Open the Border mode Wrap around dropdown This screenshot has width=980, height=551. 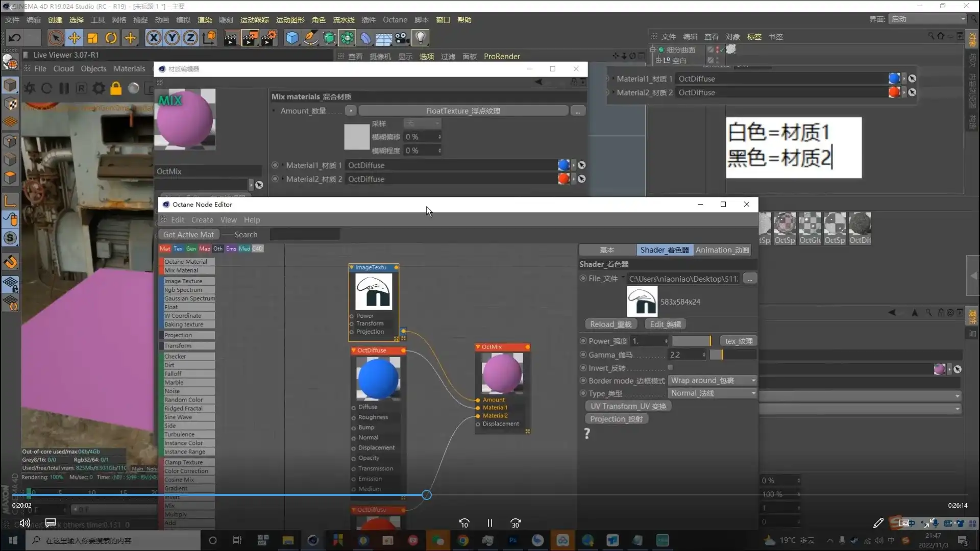pyautogui.click(x=713, y=381)
